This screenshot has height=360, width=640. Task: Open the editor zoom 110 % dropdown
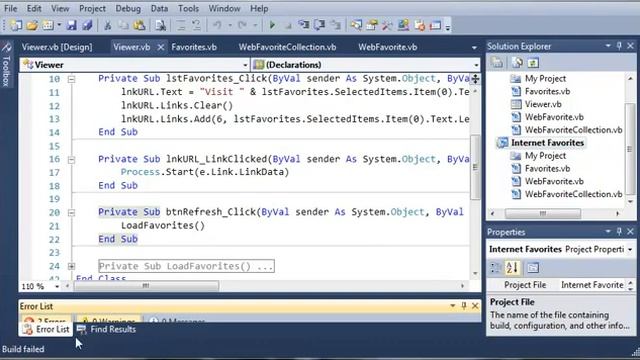click(57, 287)
